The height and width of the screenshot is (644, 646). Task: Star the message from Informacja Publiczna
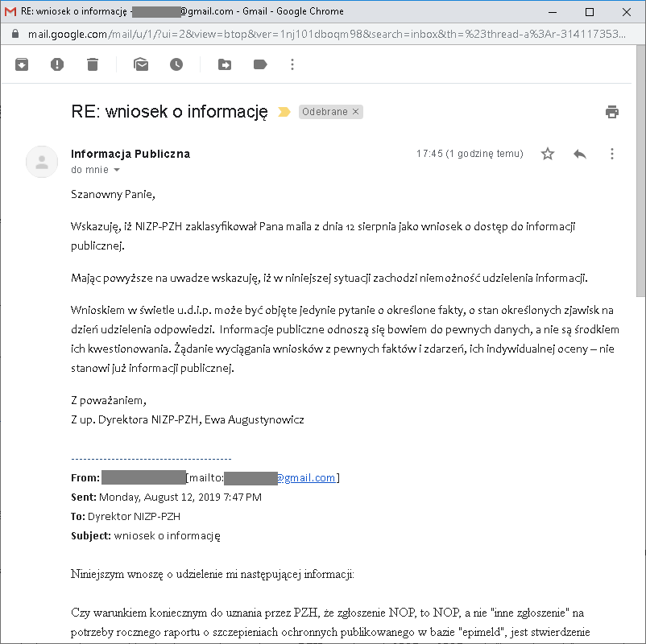pos(548,154)
